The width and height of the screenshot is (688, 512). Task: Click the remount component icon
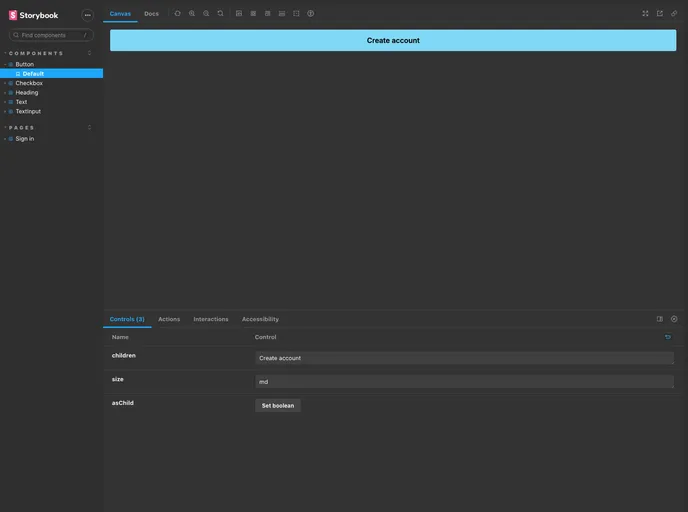coord(177,14)
